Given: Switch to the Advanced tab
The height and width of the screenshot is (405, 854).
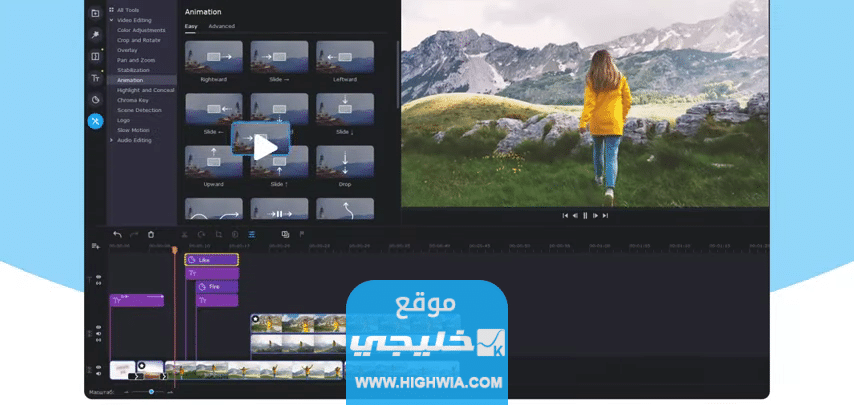Looking at the screenshot, I should pyautogui.click(x=222, y=26).
